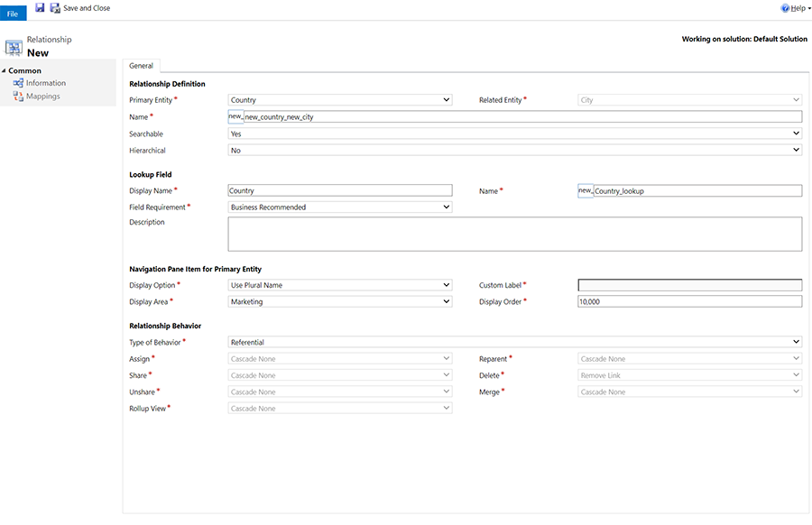Open the Primary Entity dropdown
Screen dimensions: 812x525
(x=447, y=99)
